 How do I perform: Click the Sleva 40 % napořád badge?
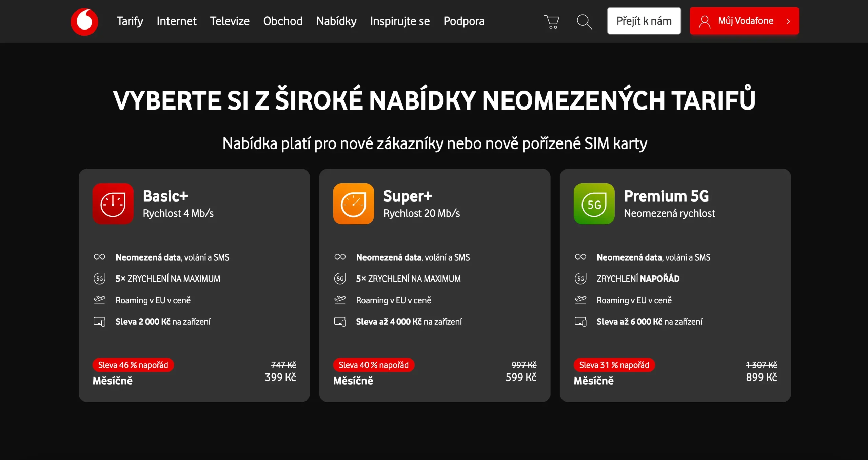pyautogui.click(x=374, y=365)
